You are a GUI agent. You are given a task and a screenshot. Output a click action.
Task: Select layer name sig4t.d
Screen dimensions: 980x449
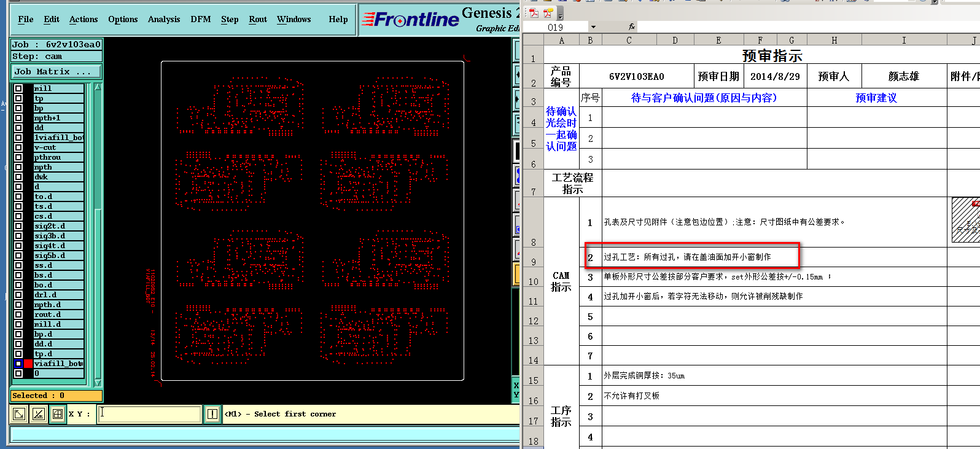pos(59,246)
